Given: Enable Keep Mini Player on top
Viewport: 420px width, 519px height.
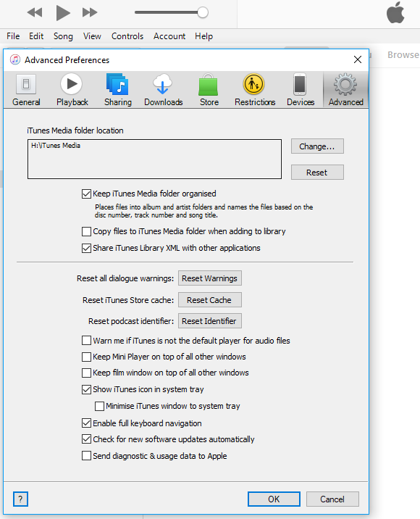Looking at the screenshot, I should tap(86, 357).
